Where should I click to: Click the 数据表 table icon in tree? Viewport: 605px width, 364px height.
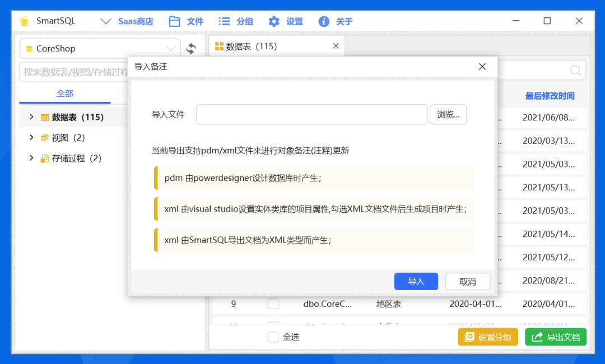(x=45, y=117)
